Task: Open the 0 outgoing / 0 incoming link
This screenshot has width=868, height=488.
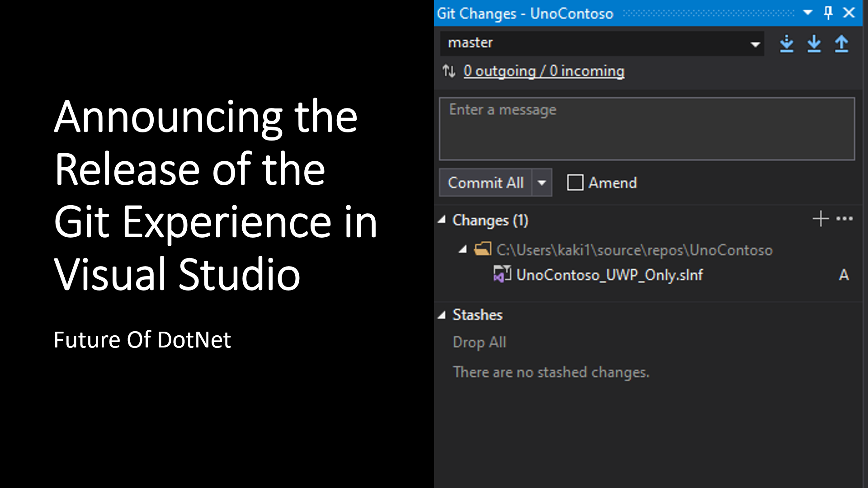Action: pos(543,71)
